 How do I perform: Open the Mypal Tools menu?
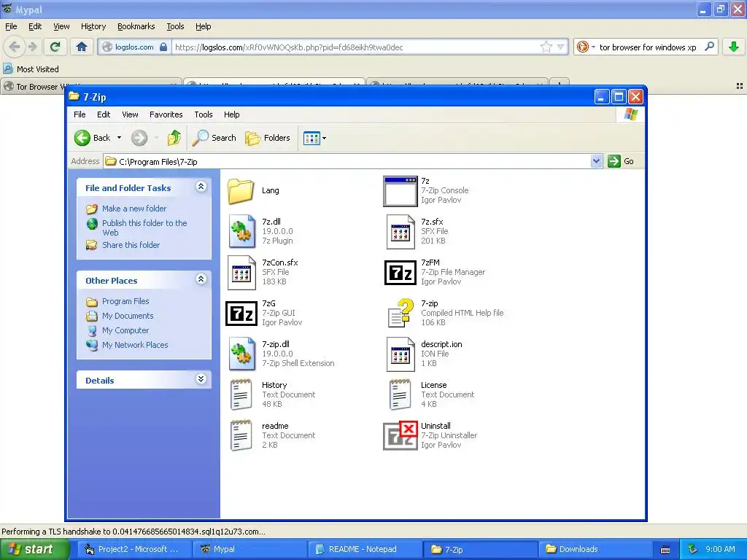click(175, 26)
